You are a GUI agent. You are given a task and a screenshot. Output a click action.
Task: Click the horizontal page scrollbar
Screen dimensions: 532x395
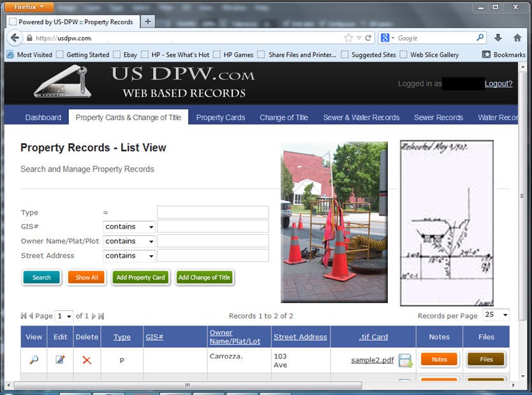click(x=188, y=385)
